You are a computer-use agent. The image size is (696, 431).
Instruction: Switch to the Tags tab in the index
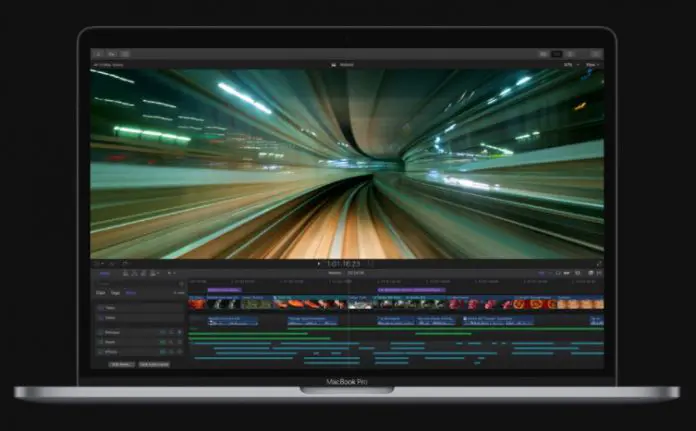point(115,293)
